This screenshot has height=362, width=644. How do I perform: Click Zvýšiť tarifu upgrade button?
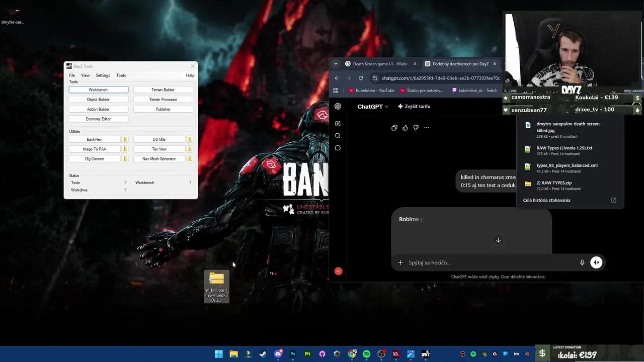414,107
